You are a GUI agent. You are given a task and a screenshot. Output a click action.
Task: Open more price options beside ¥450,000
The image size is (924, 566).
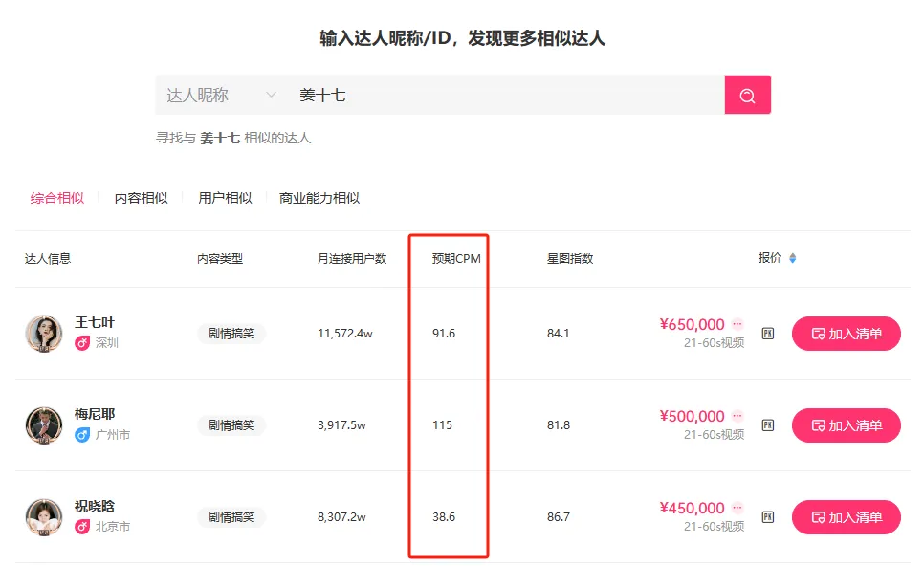pyautogui.click(x=737, y=508)
